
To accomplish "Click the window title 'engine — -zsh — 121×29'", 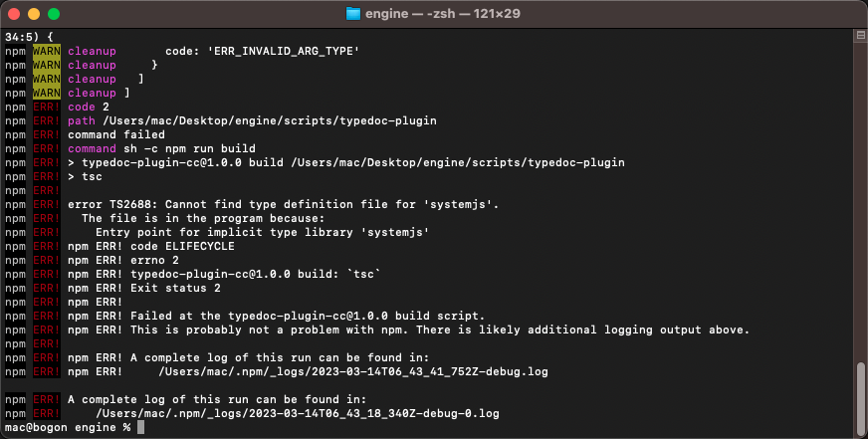I will pos(445,14).
